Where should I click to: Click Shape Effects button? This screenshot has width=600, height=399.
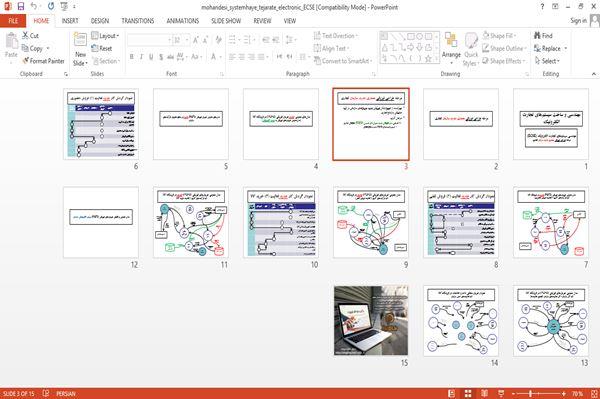coord(504,61)
